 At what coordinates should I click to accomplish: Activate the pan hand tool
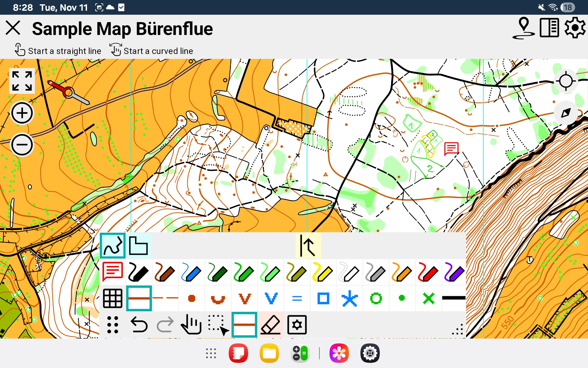[191, 324]
